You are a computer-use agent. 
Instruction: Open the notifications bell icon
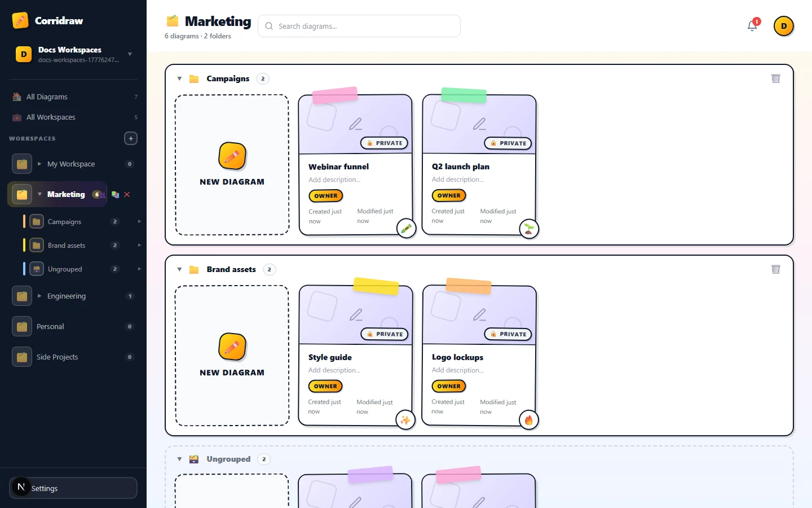point(752,26)
